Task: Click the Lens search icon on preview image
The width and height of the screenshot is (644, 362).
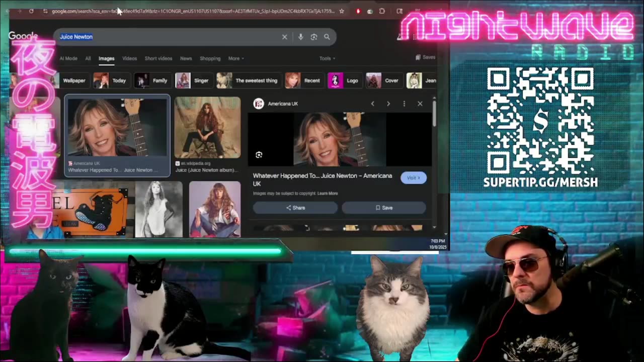Action: click(x=259, y=155)
